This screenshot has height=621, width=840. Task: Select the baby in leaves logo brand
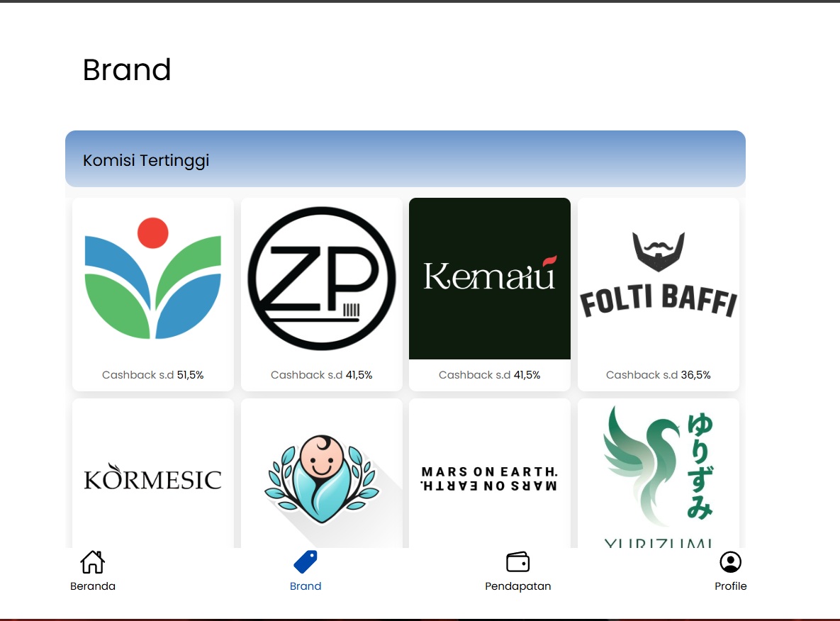[321, 479]
